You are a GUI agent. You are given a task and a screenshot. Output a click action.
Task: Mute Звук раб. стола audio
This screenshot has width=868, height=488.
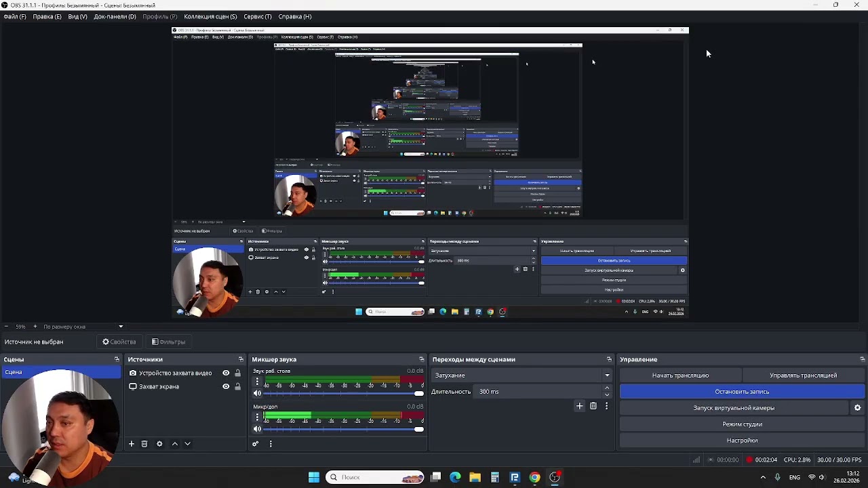tap(257, 393)
